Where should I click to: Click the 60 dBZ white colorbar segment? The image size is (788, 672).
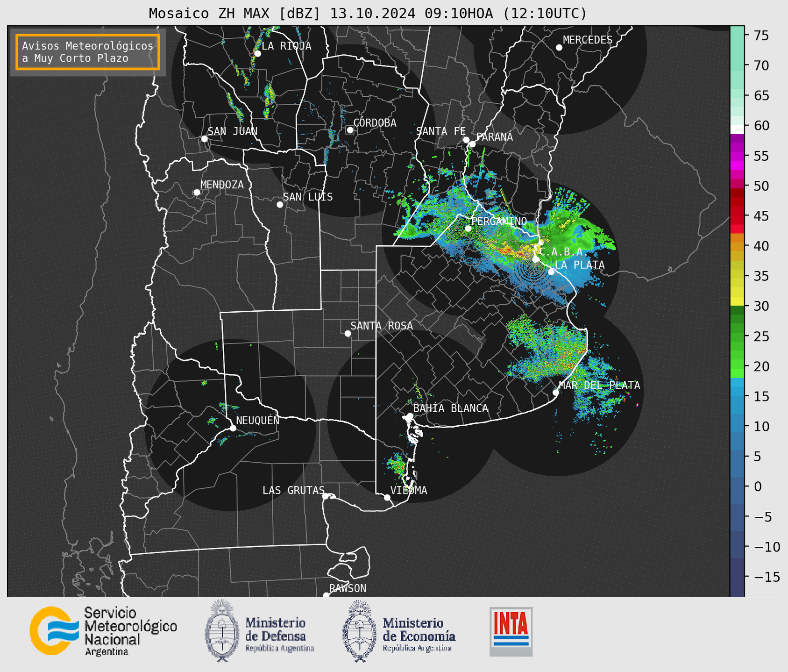click(737, 129)
